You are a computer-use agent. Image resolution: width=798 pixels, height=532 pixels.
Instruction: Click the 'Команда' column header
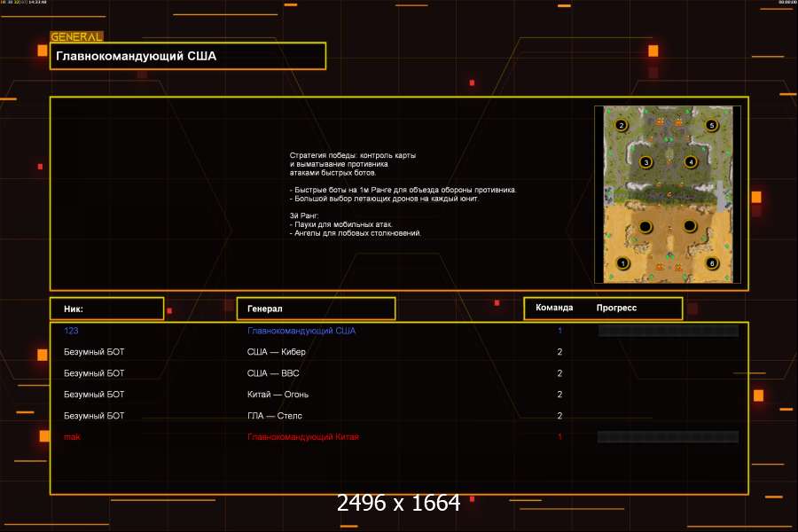tap(554, 308)
